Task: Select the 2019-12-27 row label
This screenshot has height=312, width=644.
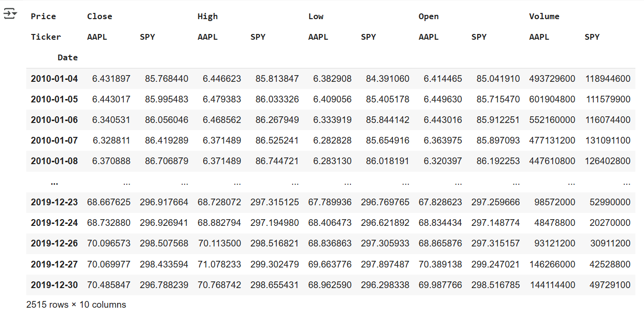Action: (54, 264)
